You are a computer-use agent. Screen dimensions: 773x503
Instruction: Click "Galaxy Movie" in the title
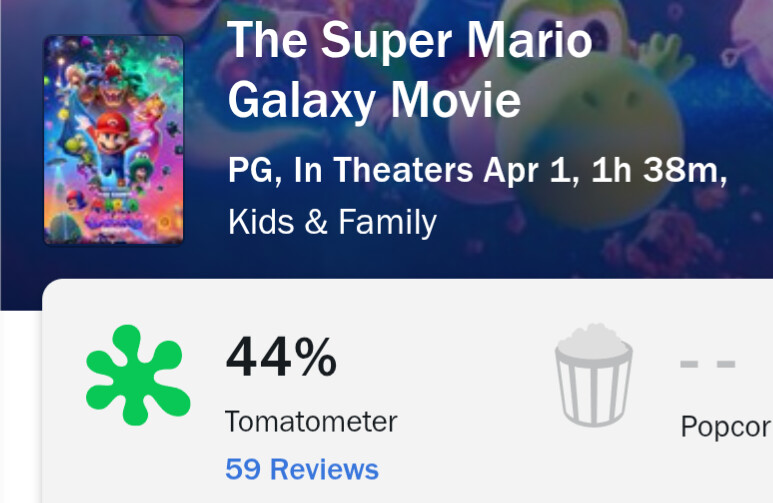point(374,100)
